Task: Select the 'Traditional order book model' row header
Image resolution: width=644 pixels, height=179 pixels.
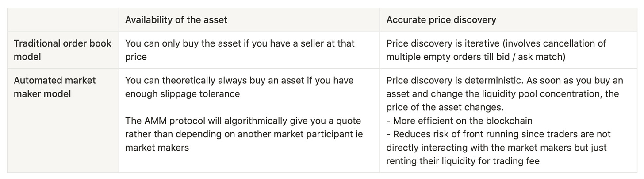Action: tap(62, 50)
